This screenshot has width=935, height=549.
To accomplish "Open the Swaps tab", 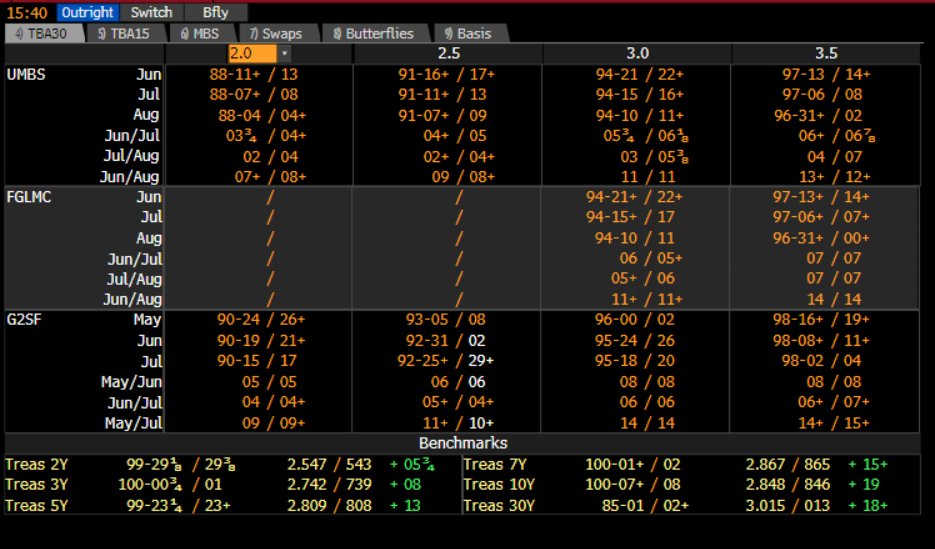I will coord(277,33).
